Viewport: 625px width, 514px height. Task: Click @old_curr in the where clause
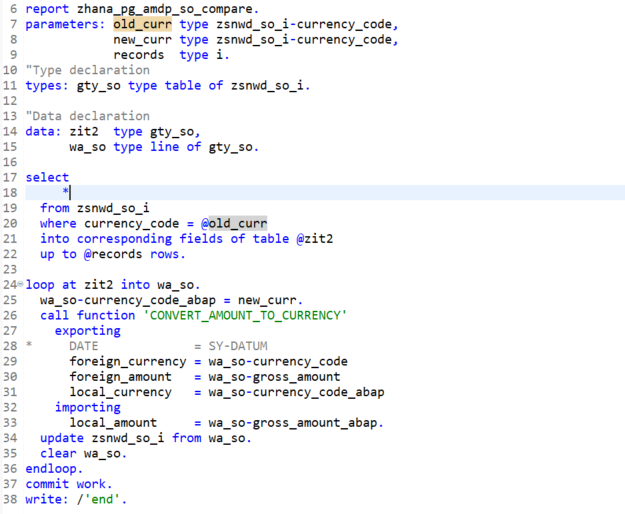234,224
